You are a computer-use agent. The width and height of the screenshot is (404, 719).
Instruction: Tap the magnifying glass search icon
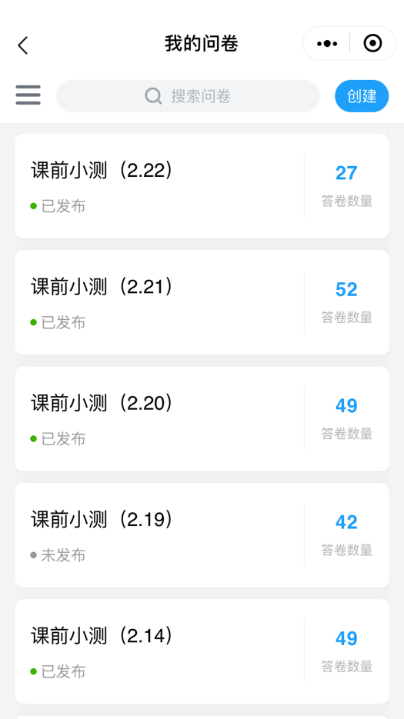(153, 96)
